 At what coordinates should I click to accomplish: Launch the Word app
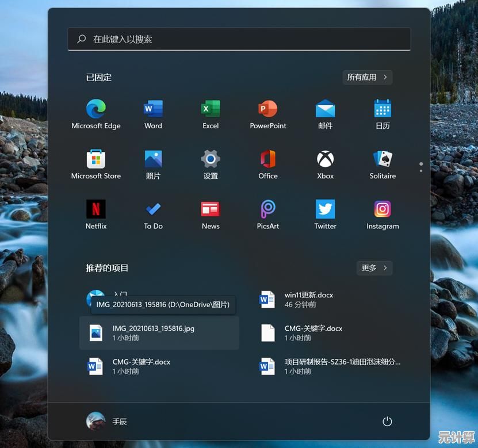tap(153, 114)
